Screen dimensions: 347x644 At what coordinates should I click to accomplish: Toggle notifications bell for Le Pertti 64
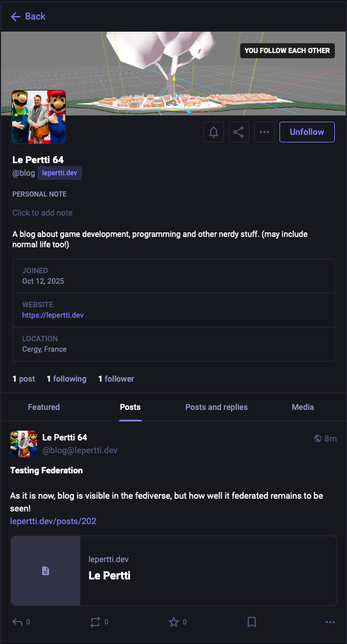coord(214,132)
